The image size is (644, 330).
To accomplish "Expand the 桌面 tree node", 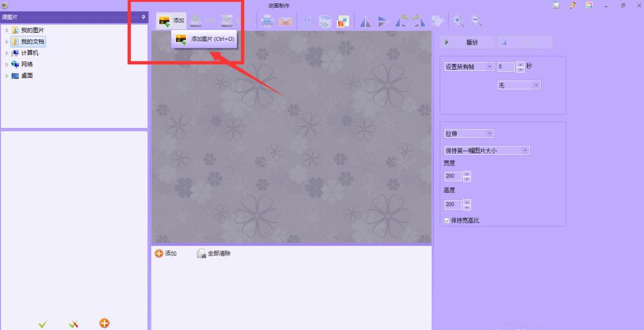I will (6, 76).
